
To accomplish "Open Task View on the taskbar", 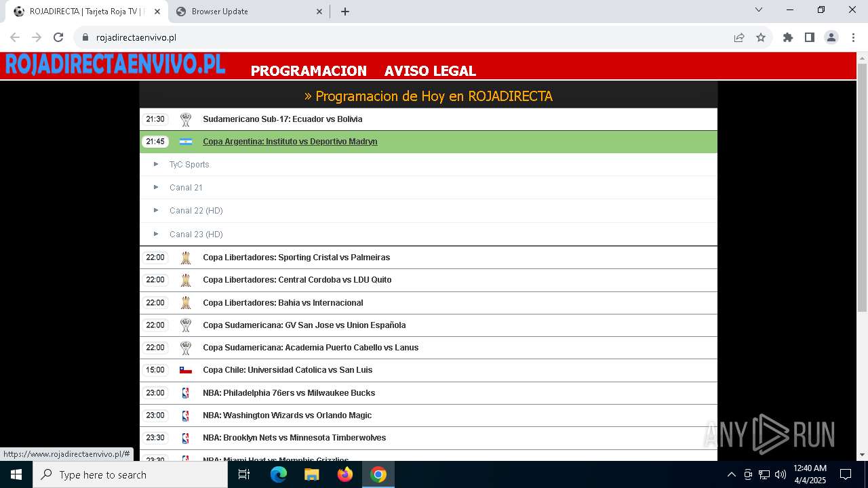I will click(x=244, y=474).
